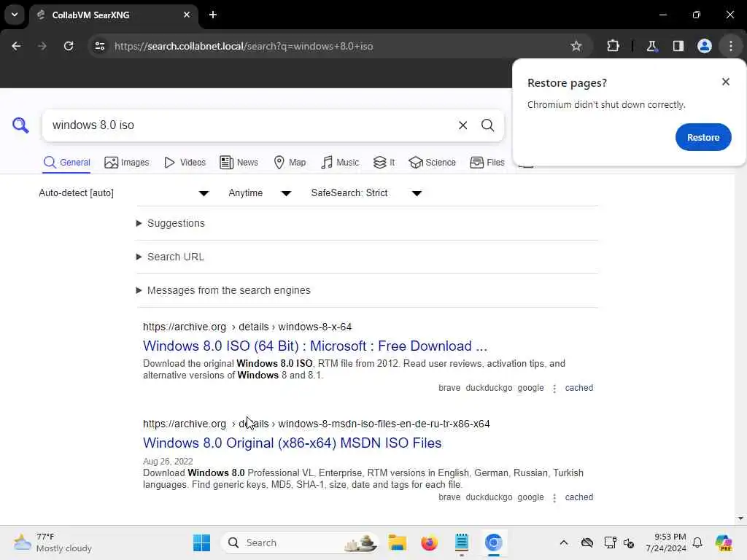
Task: Click the SearXNG magnifier logo
Action: tap(20, 125)
